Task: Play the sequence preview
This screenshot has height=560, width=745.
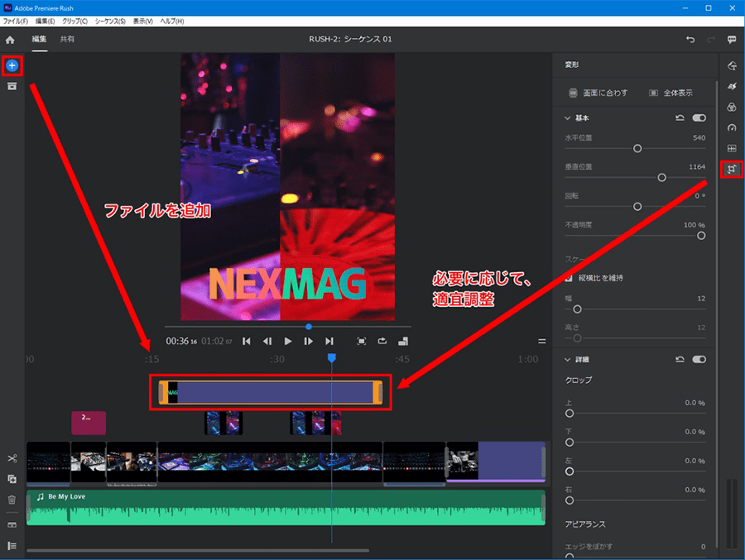Action: [288, 341]
